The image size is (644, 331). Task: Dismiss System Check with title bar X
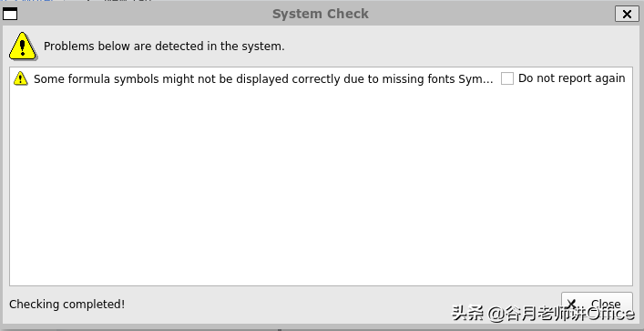pos(627,14)
